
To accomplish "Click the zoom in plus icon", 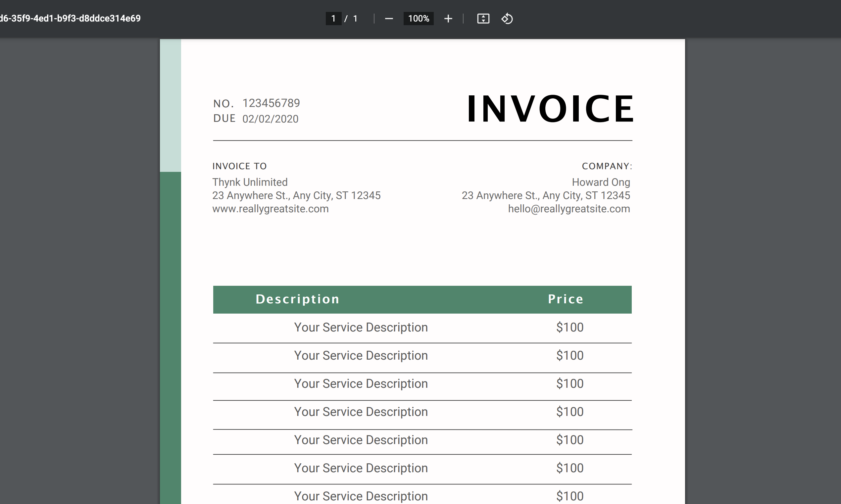I will coord(448,19).
